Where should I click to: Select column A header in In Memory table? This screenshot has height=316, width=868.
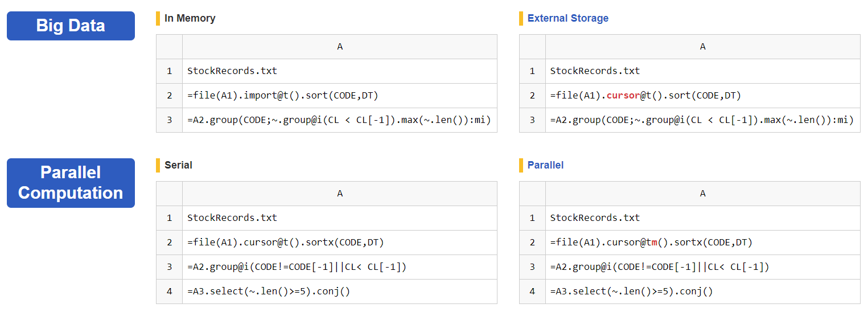[x=340, y=47]
